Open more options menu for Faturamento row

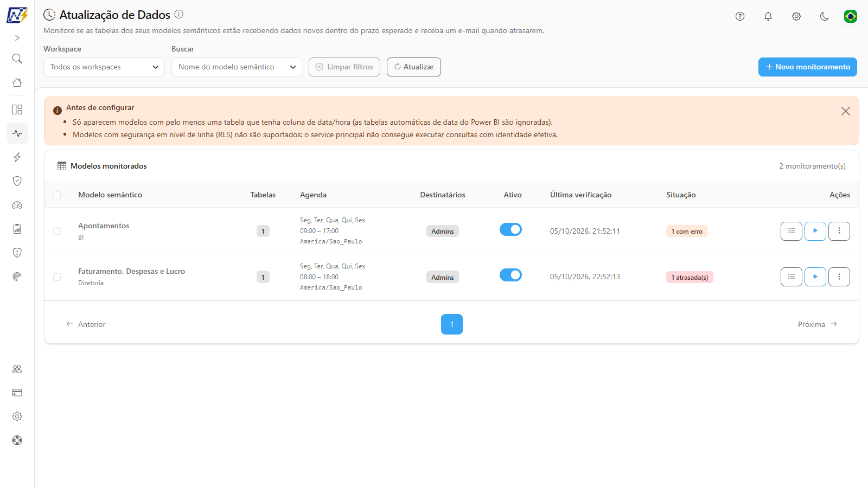pyautogui.click(x=839, y=277)
